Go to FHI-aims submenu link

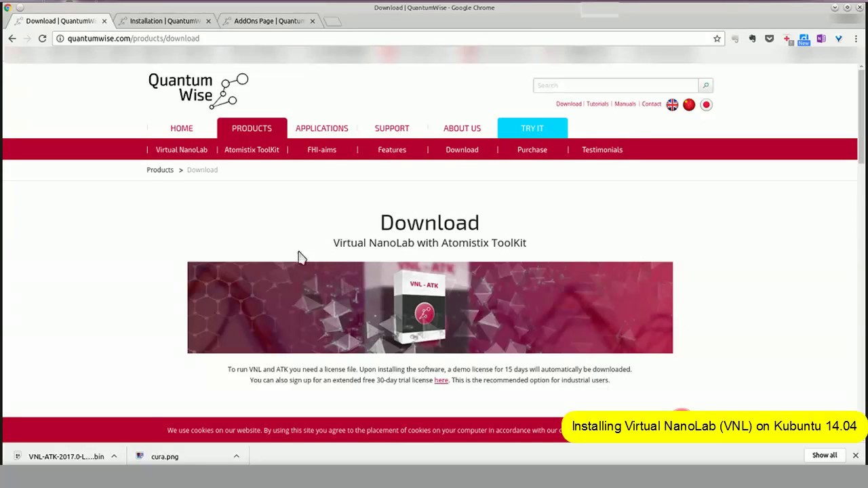click(x=321, y=150)
